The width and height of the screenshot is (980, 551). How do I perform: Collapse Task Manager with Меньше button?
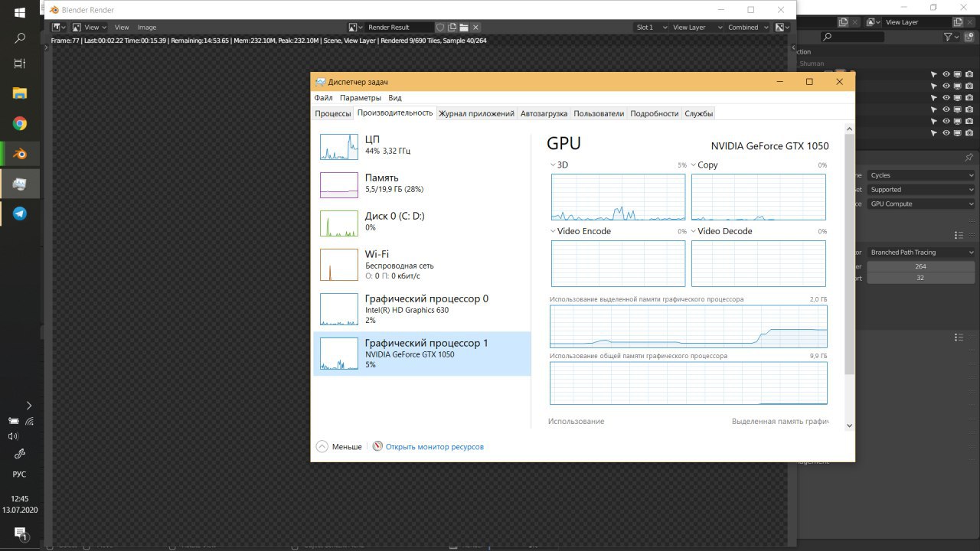point(338,446)
